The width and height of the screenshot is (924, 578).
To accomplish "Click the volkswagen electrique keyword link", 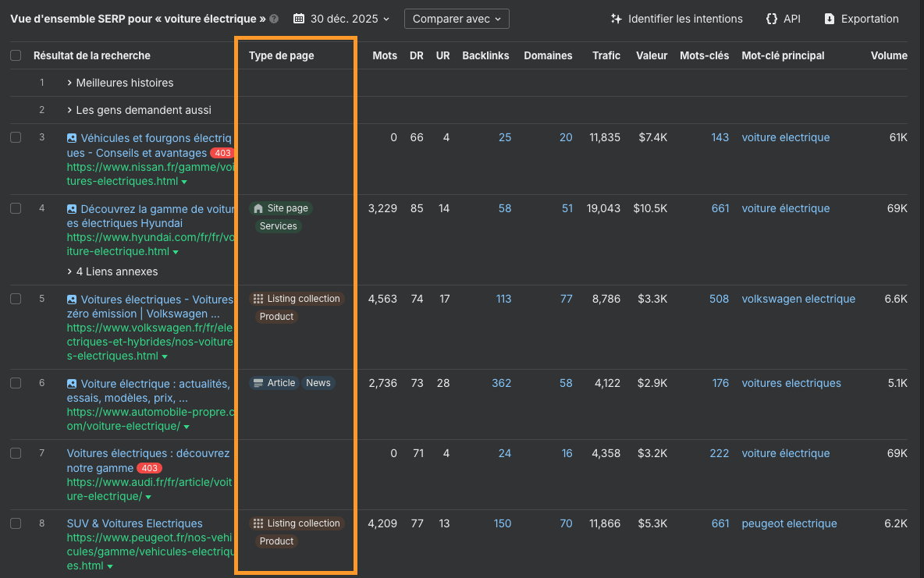I will pyautogui.click(x=798, y=299).
